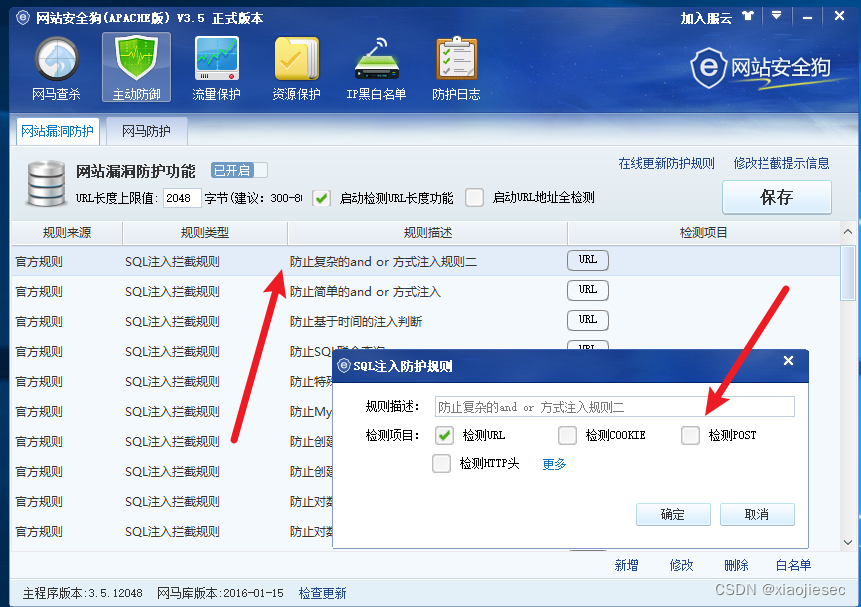861x607 pixels.
Task: Click the URL长度上限值 input field
Action: pos(182,198)
